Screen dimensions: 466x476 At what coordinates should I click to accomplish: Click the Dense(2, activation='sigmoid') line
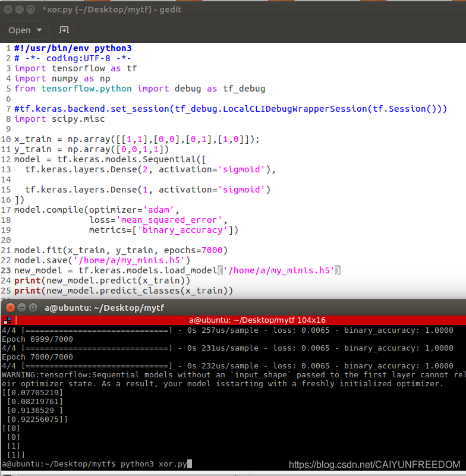tap(150, 169)
